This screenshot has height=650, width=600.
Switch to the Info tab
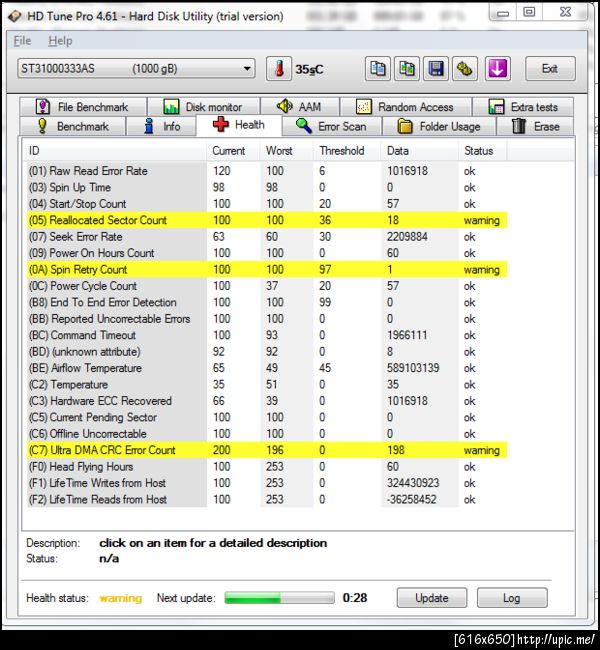coord(161,126)
